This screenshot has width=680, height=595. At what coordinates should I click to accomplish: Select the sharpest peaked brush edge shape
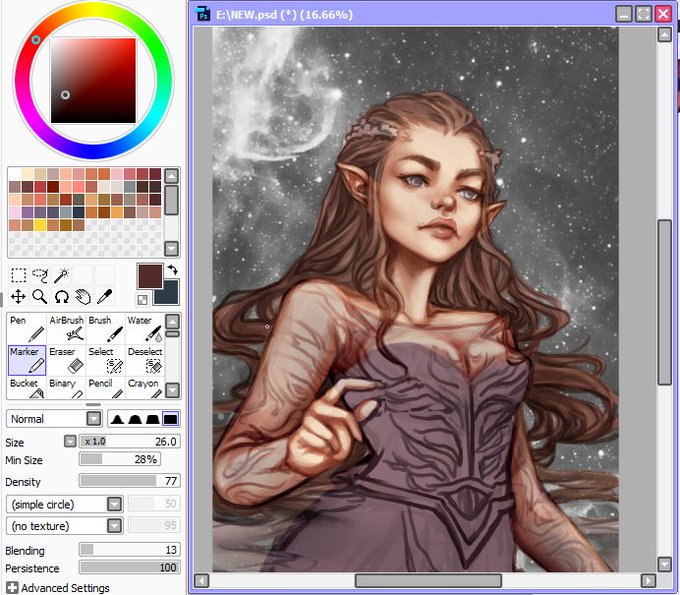coord(117,419)
